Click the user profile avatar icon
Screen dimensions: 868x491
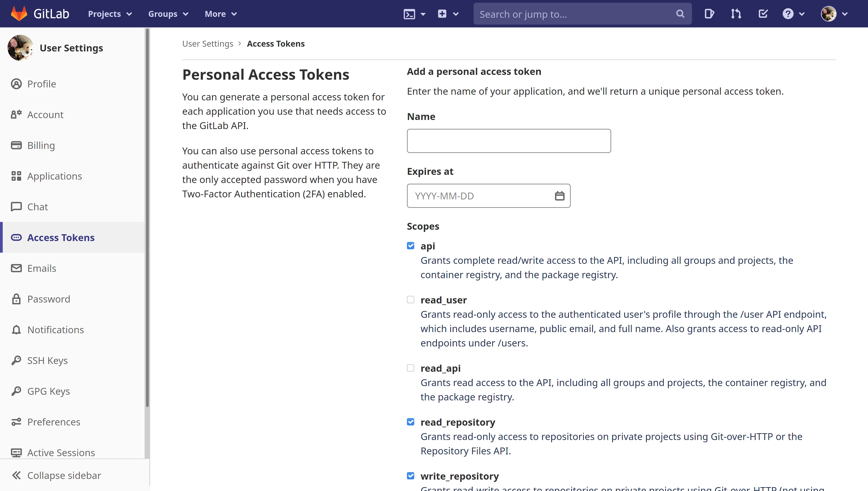point(829,14)
